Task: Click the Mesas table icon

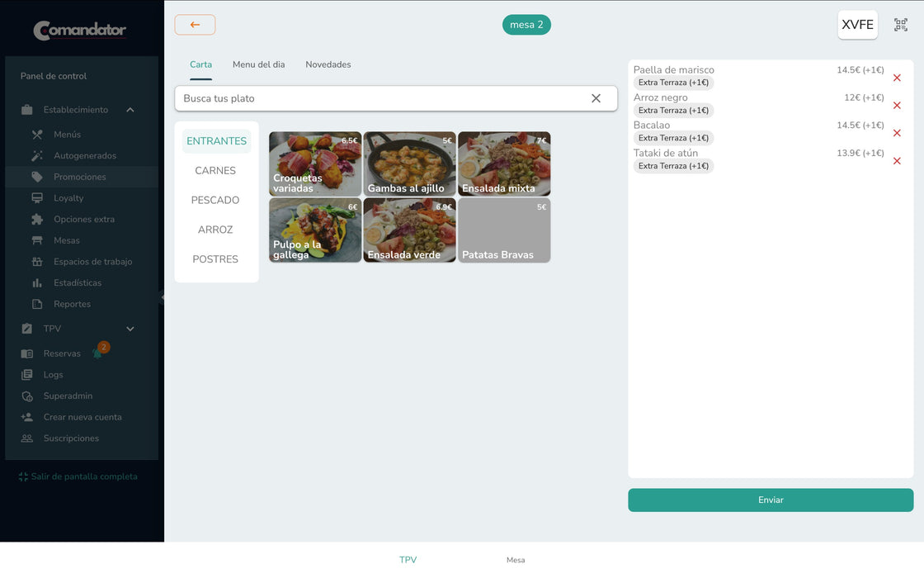Action: [37, 240]
